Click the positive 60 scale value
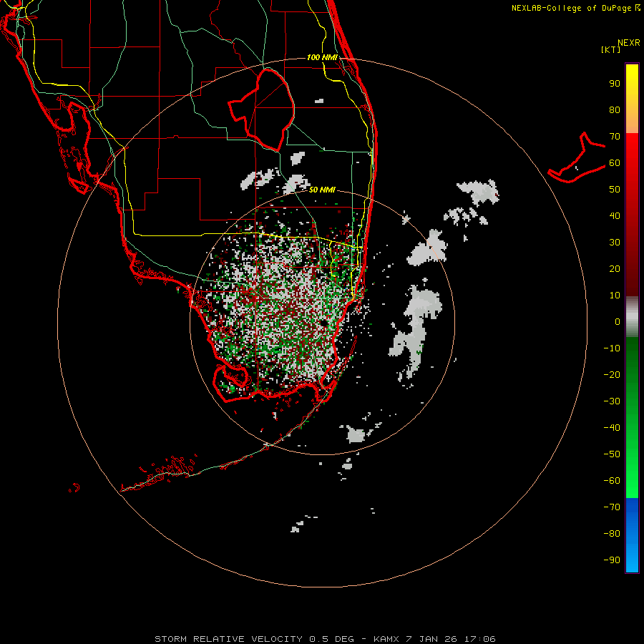Viewport: 644px width, 644px height. coord(615,163)
